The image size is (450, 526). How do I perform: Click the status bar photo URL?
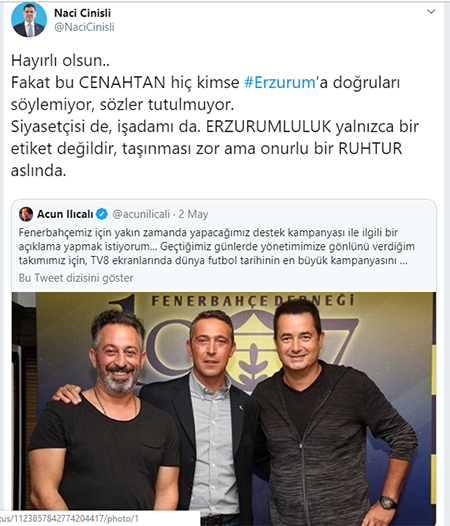(x=69, y=519)
